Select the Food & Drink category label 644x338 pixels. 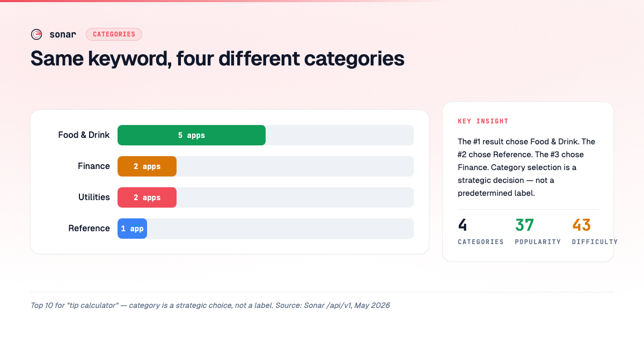[84, 135]
